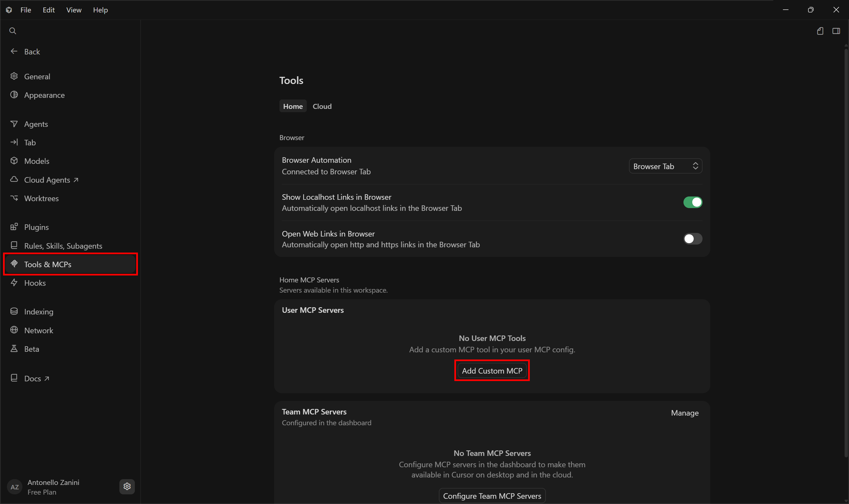The image size is (849, 504).
Task: Click the 'No User MCP Tools' heading
Action: click(492, 338)
